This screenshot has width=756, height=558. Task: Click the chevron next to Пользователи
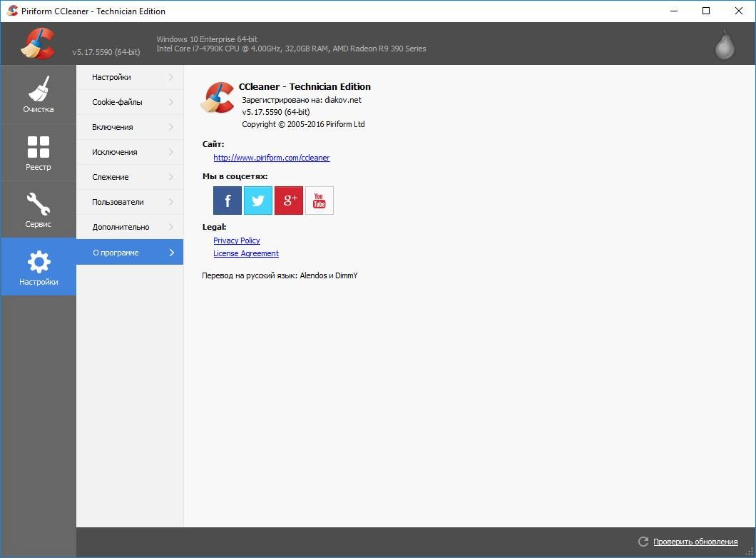(x=171, y=202)
